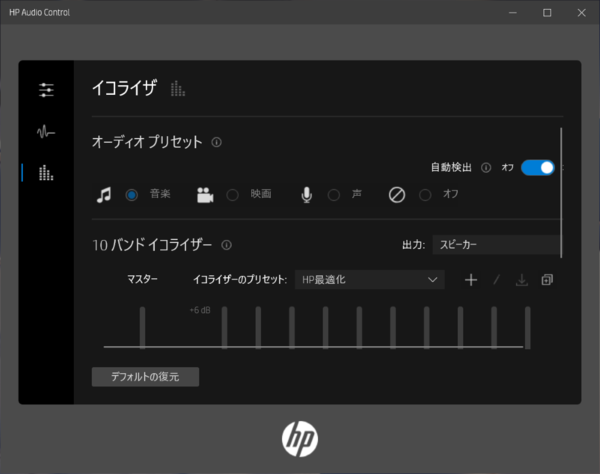Click the イコライザーのプリセット label
600x474 pixels.
(240, 280)
